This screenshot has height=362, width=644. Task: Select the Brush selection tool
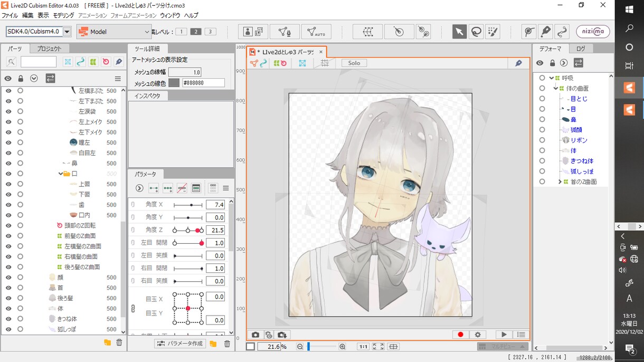(493, 32)
